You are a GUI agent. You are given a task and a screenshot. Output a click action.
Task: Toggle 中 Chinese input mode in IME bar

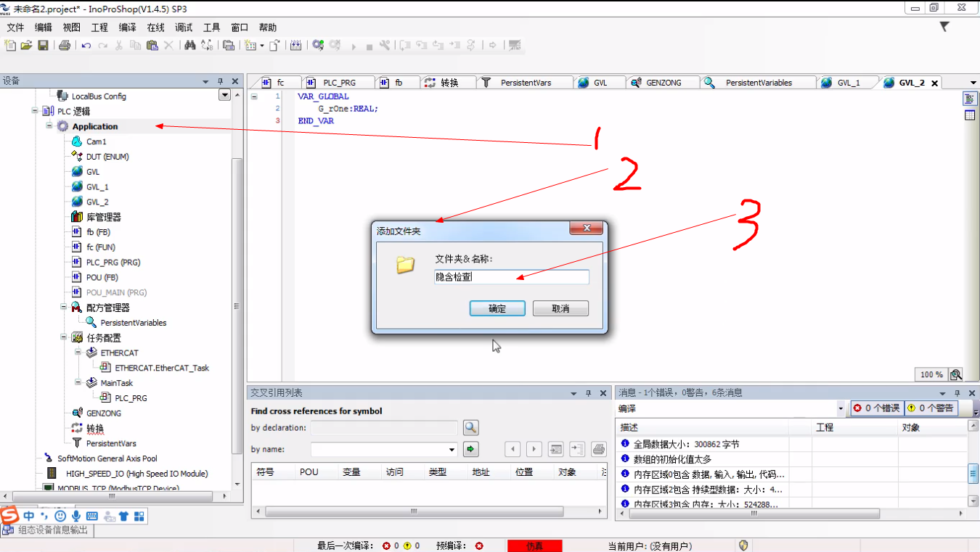point(29,516)
